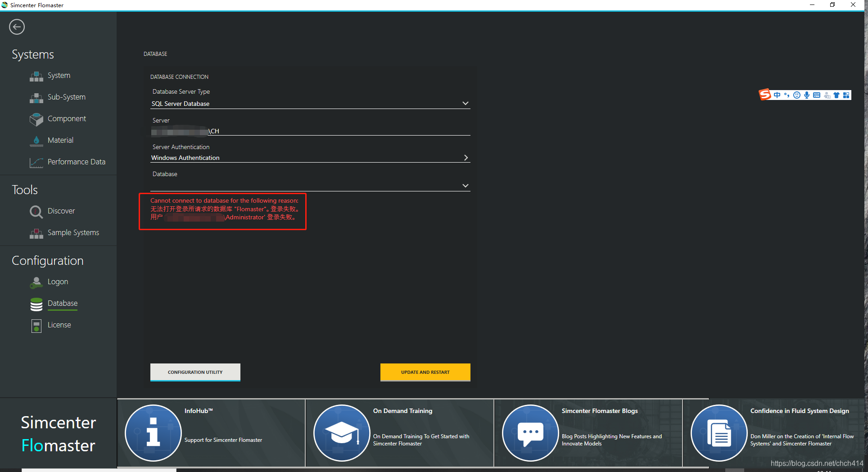The width and height of the screenshot is (868, 472).
Task: Click the InfoHub info circle icon
Action: click(x=153, y=433)
